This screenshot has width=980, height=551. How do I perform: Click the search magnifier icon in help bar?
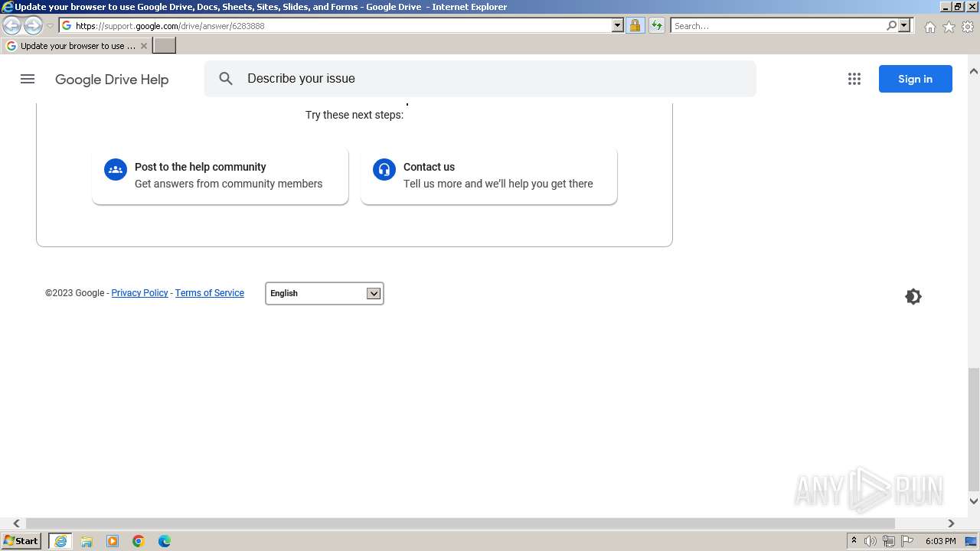coord(226,79)
